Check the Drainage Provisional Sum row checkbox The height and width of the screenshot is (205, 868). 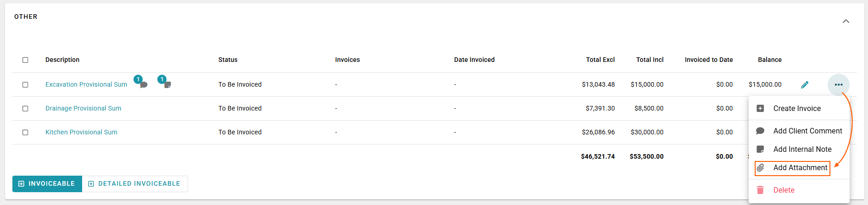[x=25, y=109]
